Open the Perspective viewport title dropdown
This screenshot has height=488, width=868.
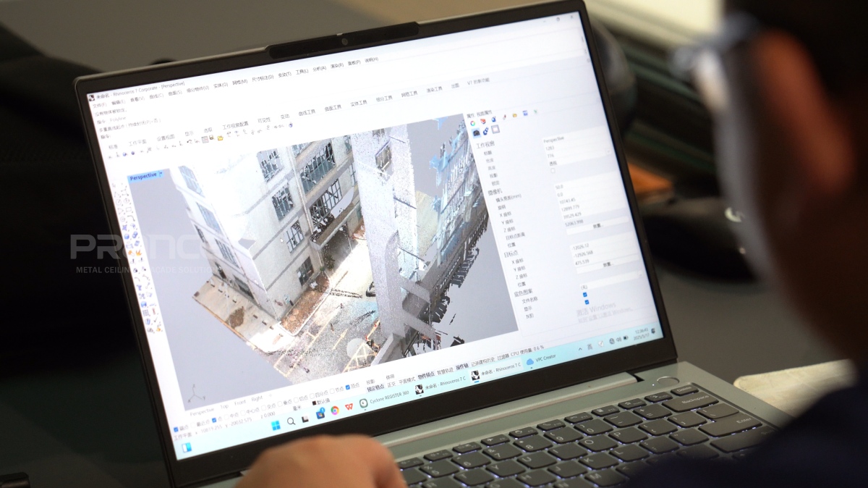click(161, 174)
